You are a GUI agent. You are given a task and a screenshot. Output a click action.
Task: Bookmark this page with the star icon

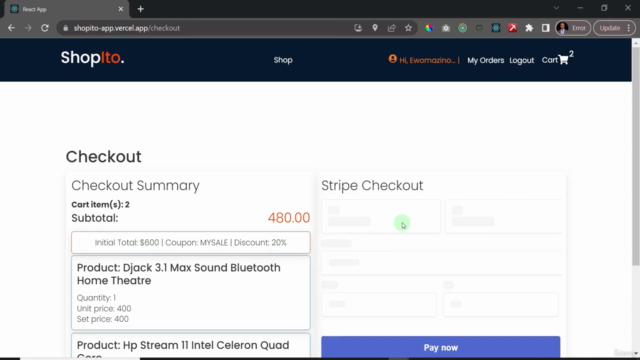tap(408, 28)
